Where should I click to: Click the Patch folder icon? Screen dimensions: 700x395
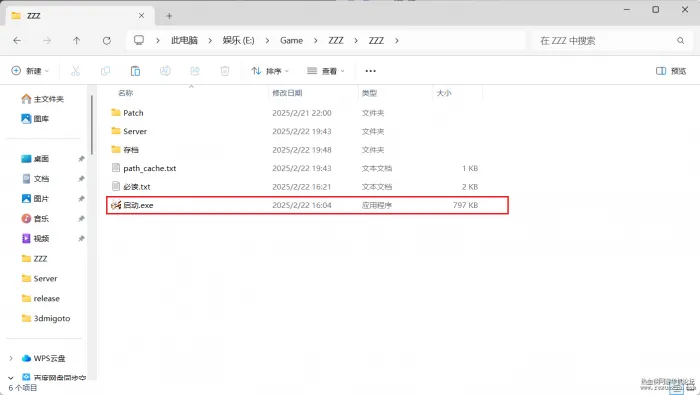pyautogui.click(x=116, y=112)
